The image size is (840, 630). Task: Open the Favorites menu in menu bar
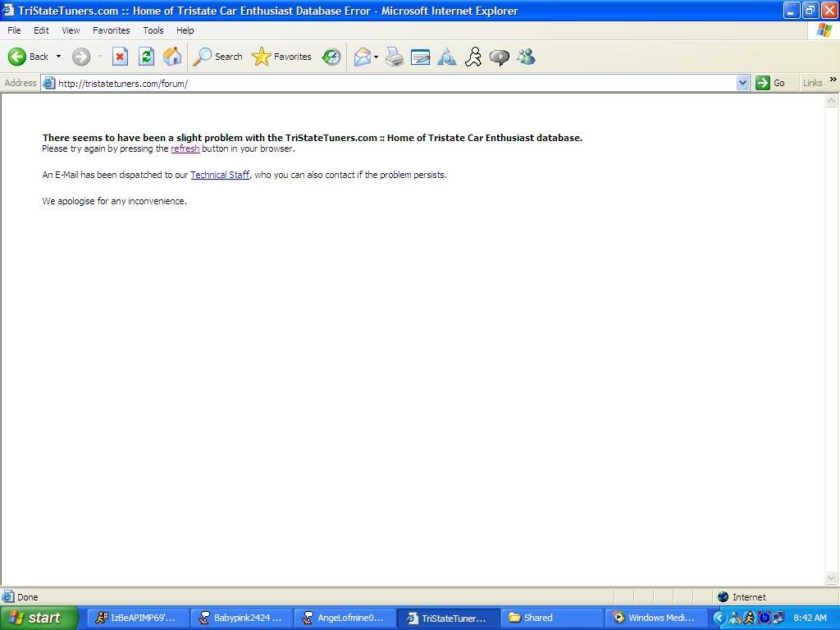[111, 30]
